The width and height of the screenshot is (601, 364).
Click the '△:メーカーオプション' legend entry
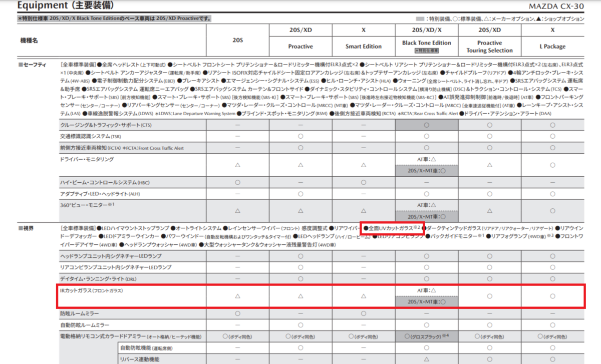[x=509, y=19]
